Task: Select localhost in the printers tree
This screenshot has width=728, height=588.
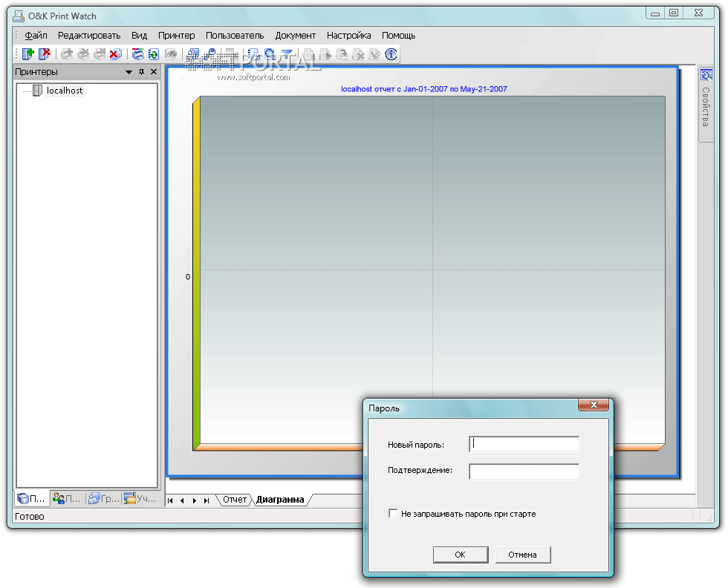Action: [x=65, y=91]
